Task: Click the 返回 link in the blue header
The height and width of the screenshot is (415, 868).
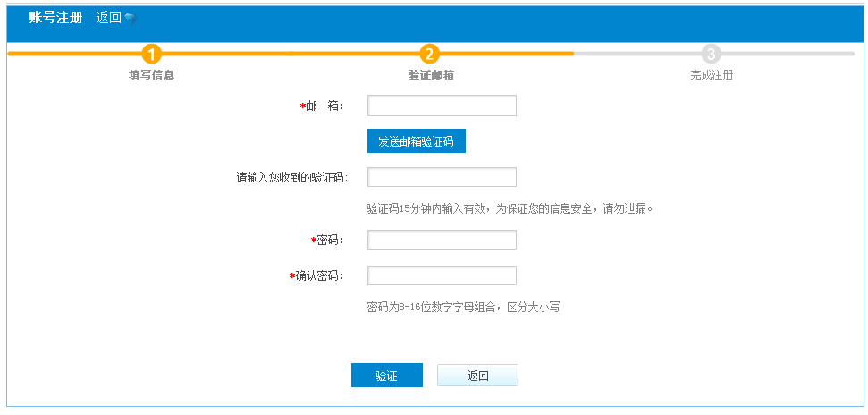Action: (108, 18)
